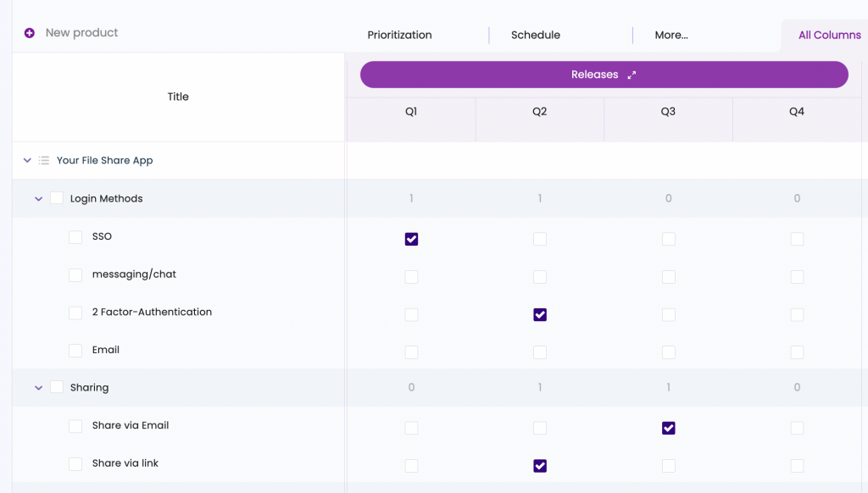Click the New product link

pos(81,33)
